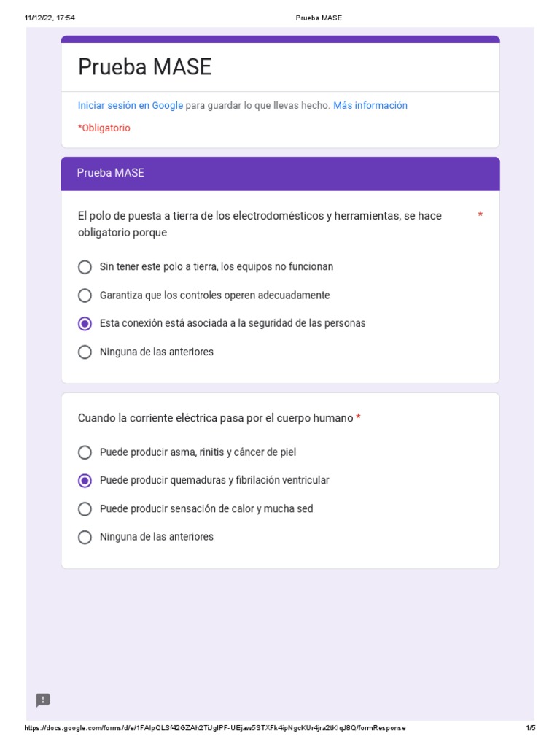
Task: Click the red asterisk on first question
Action: pyautogui.click(x=480, y=215)
